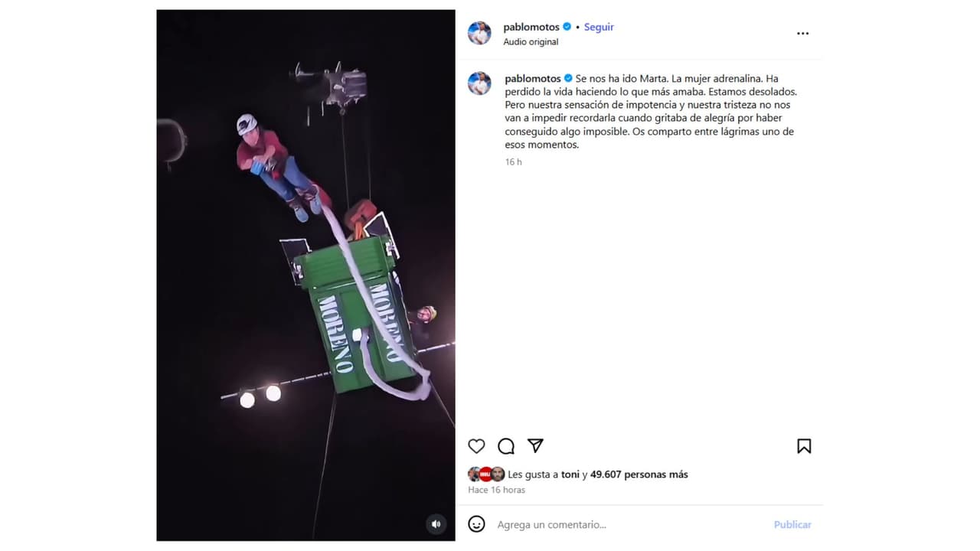Unmute the video with the speaker toggle
980x551 pixels.
[436, 523]
